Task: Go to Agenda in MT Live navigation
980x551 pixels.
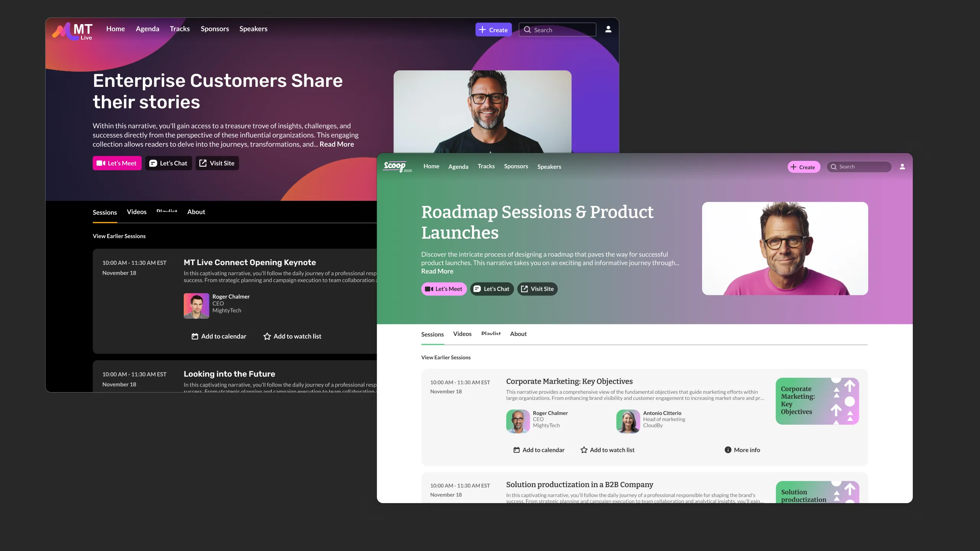Action: pos(147,29)
